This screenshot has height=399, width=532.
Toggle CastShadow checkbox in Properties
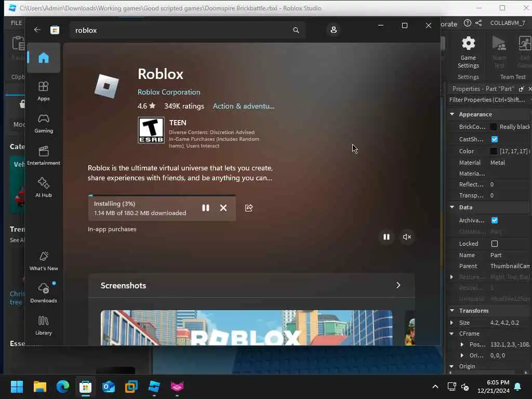[495, 139]
